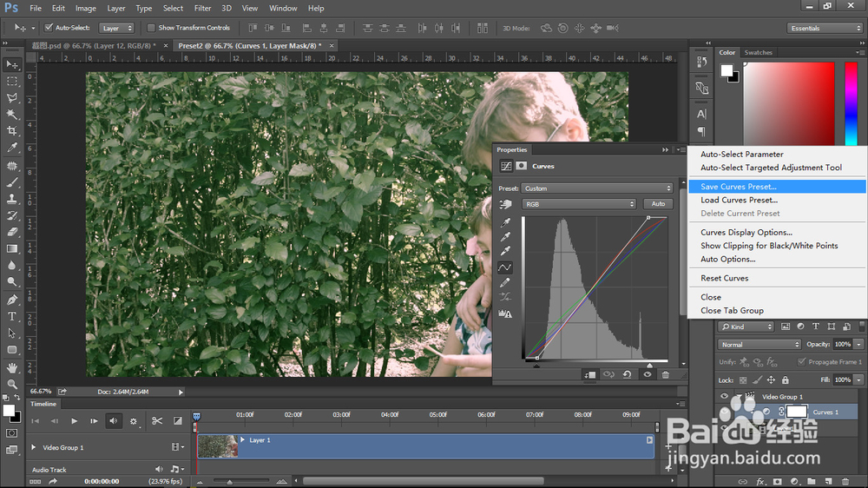
Task: Mute timeline audio playback speaker
Action: [114, 421]
